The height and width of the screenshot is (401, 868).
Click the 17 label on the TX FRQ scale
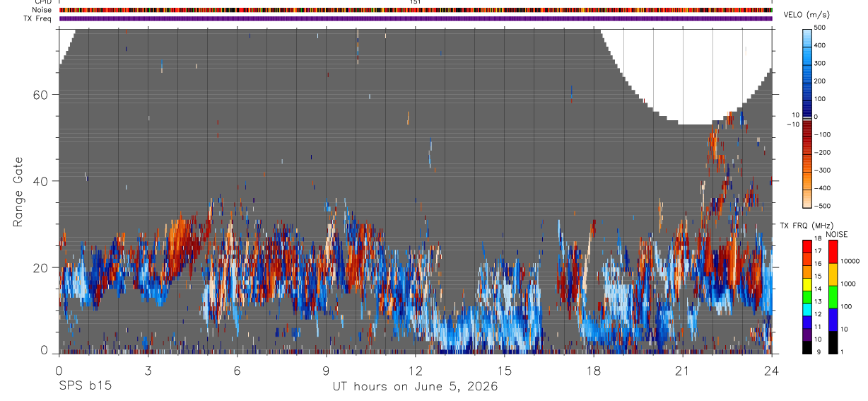[818, 251]
